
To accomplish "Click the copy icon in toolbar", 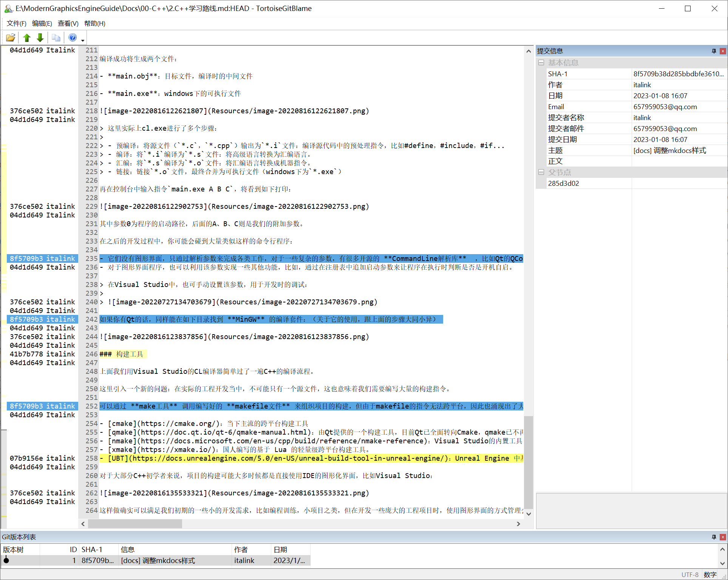I will pyautogui.click(x=56, y=37).
